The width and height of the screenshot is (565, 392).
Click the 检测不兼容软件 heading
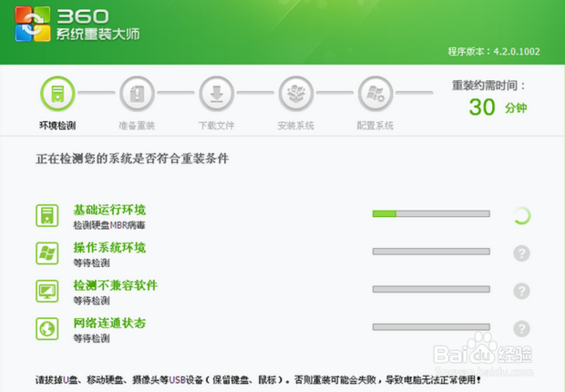pos(116,285)
